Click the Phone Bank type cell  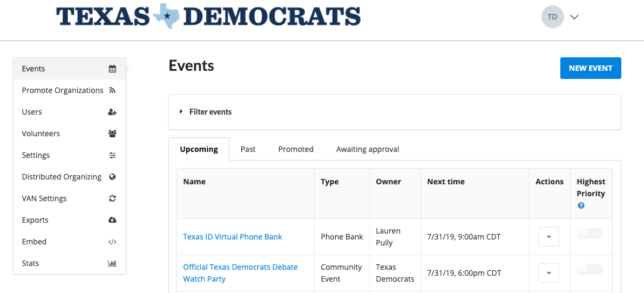[342, 237]
